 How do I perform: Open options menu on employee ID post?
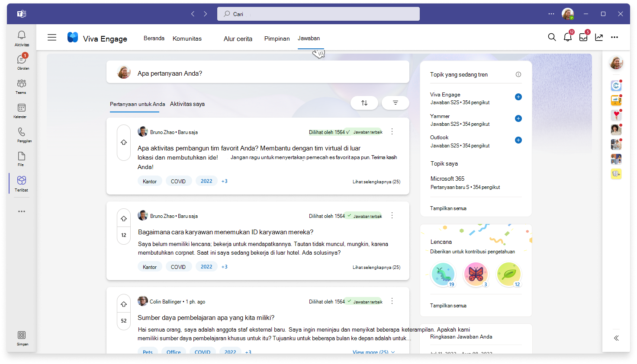(x=392, y=215)
